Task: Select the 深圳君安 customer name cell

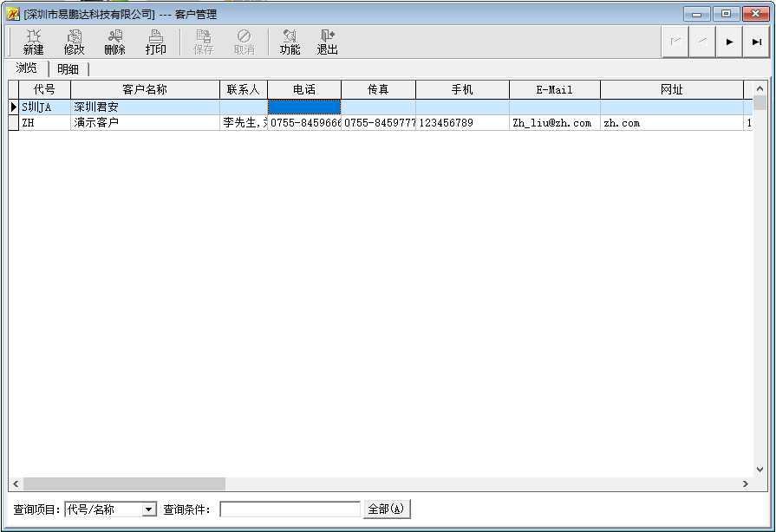Action: [144, 107]
